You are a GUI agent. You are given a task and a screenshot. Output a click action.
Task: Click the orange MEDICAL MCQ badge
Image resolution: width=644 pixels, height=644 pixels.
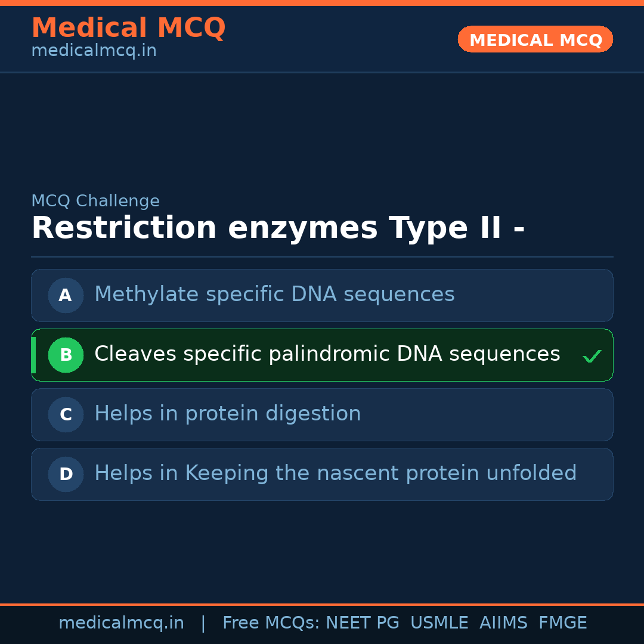pos(535,39)
